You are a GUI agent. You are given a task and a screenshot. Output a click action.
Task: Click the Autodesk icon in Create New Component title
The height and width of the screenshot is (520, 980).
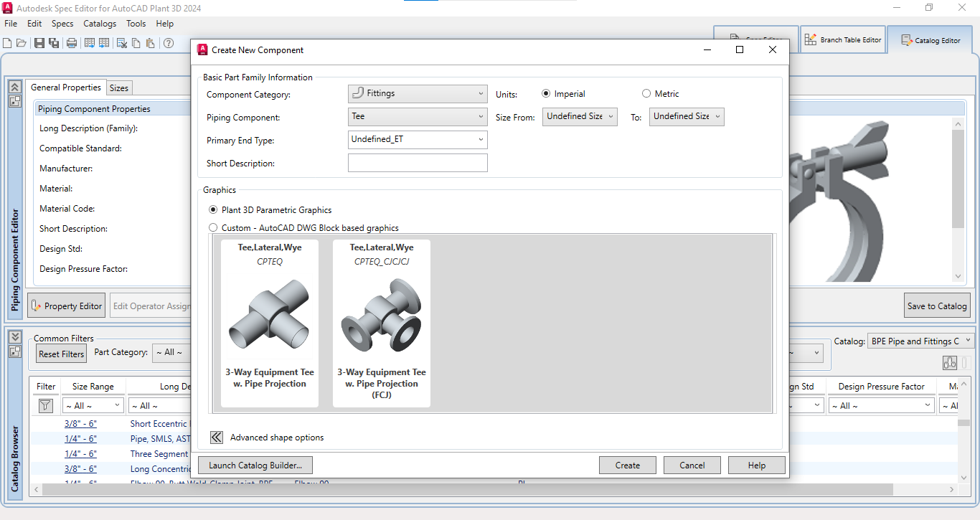202,50
